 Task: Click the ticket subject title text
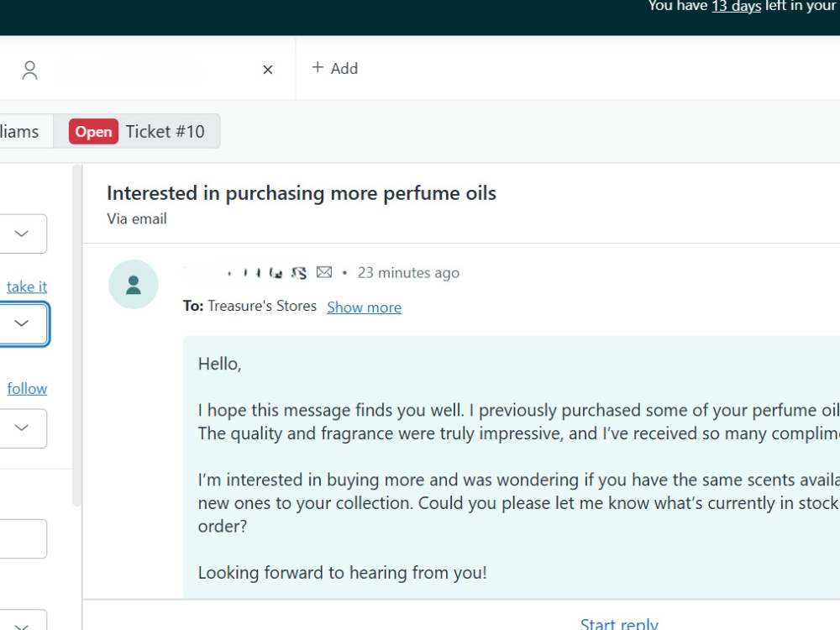pyautogui.click(x=302, y=193)
